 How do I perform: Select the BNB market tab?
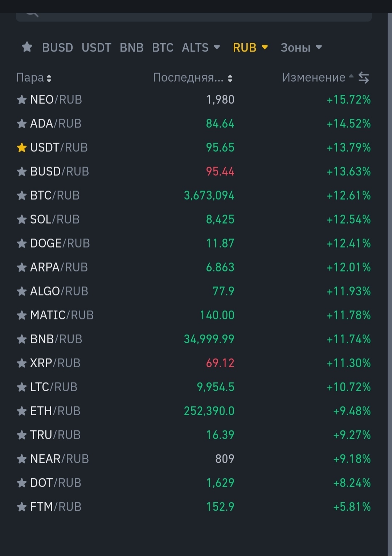[131, 48]
